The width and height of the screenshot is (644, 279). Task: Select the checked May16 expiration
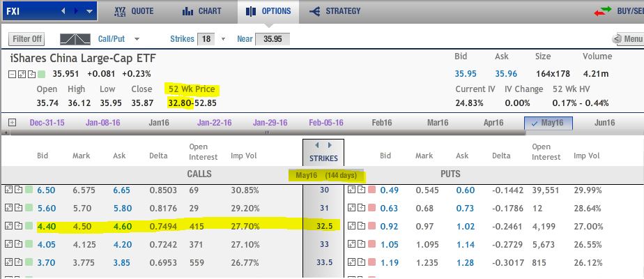coord(549,123)
